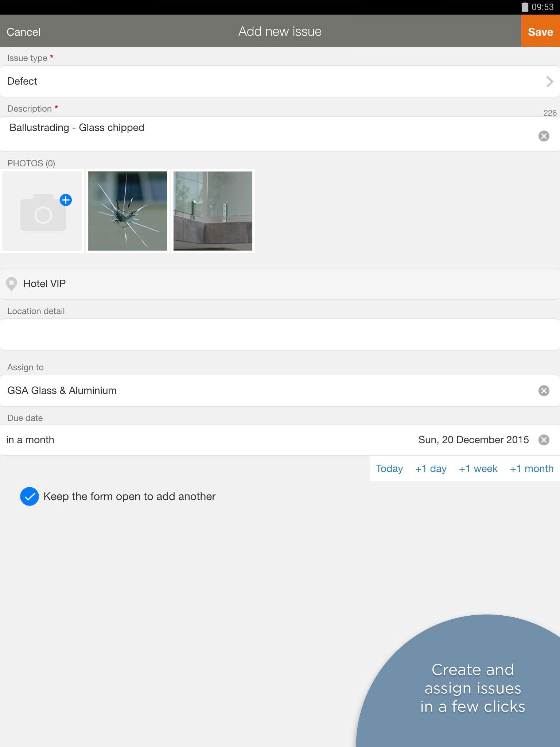Open the cracked glass photo thumbnail
The width and height of the screenshot is (560, 747).
[x=128, y=211]
